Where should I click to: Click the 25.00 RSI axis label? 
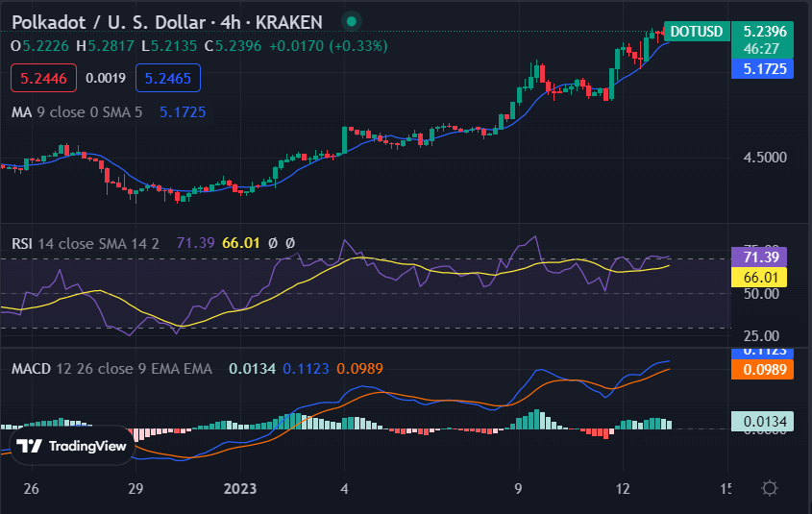(x=761, y=336)
